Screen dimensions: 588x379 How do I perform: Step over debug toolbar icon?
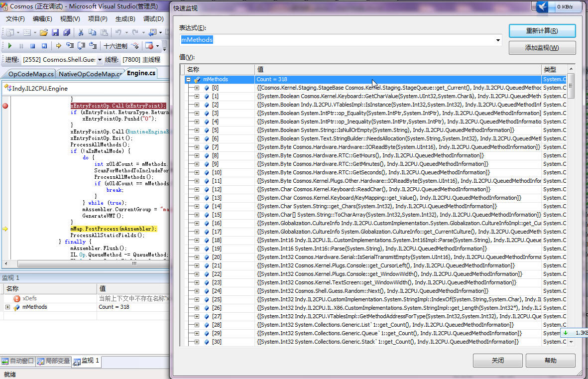(x=81, y=46)
